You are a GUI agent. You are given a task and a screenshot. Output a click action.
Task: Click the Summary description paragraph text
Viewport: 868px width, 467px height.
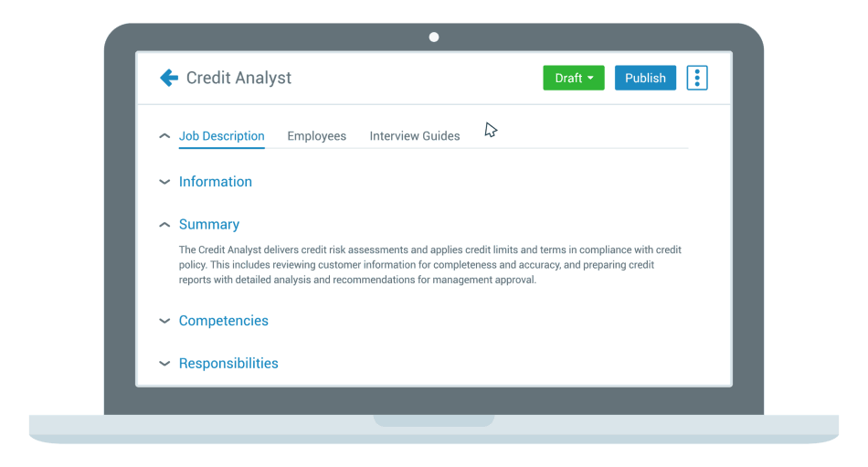(429, 265)
